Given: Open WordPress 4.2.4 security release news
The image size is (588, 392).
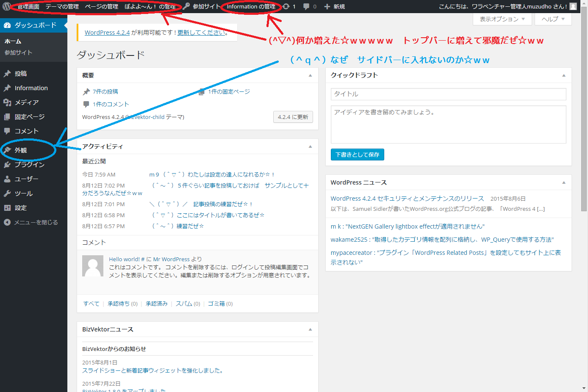Looking at the screenshot, I should (407, 199).
